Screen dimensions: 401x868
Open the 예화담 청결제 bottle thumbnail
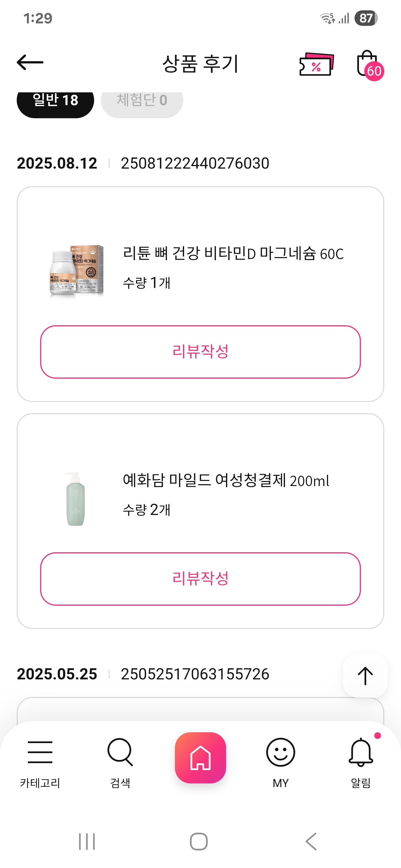(75, 499)
